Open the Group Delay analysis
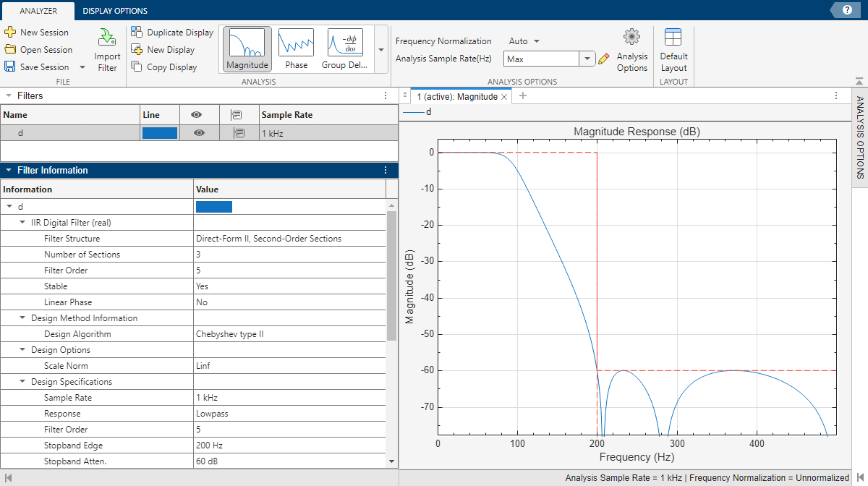The height and width of the screenshot is (486, 868). click(x=344, y=48)
